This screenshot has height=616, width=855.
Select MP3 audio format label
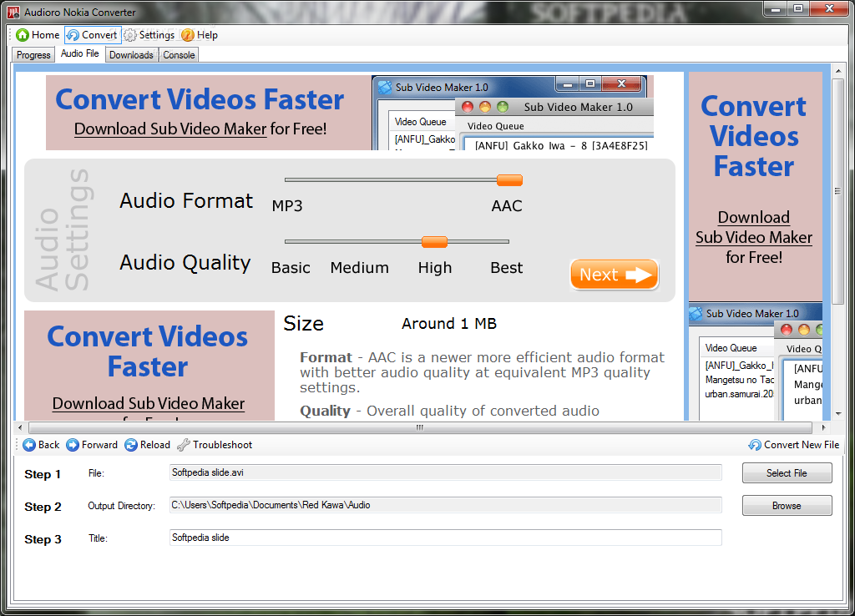(x=287, y=206)
